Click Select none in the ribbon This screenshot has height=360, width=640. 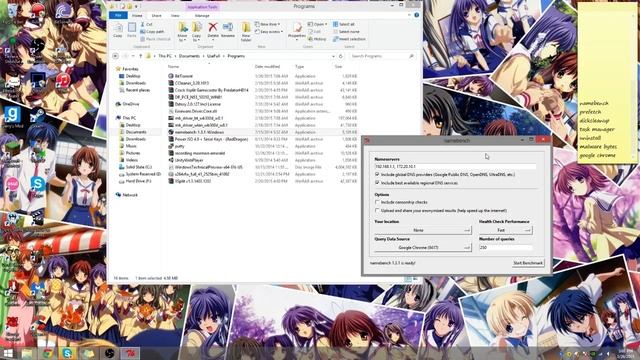click(346, 31)
